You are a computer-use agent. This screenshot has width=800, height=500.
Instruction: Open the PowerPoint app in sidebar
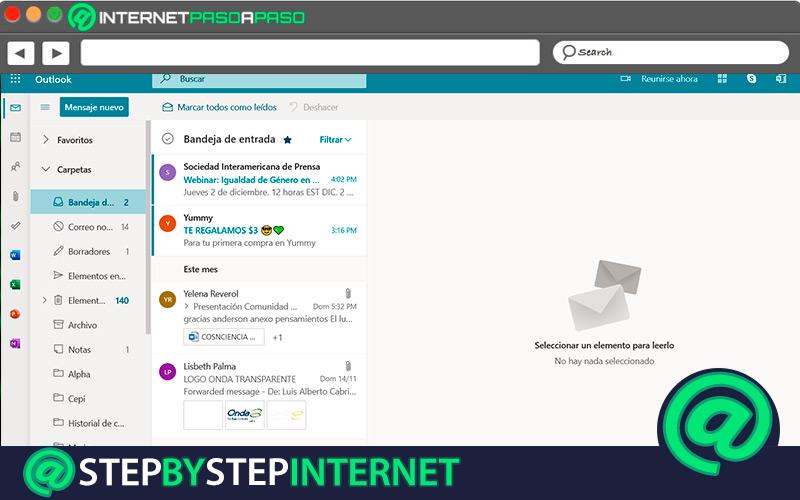(x=15, y=314)
